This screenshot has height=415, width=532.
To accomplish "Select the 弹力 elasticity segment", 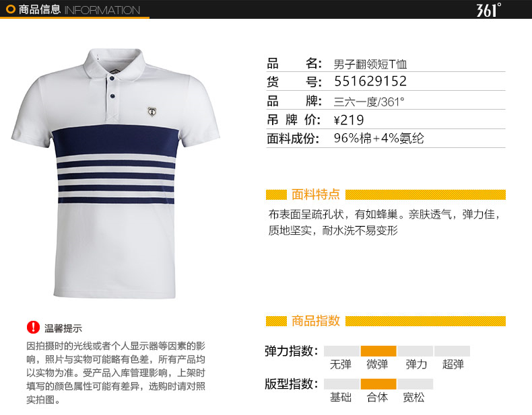I will coord(415,351).
